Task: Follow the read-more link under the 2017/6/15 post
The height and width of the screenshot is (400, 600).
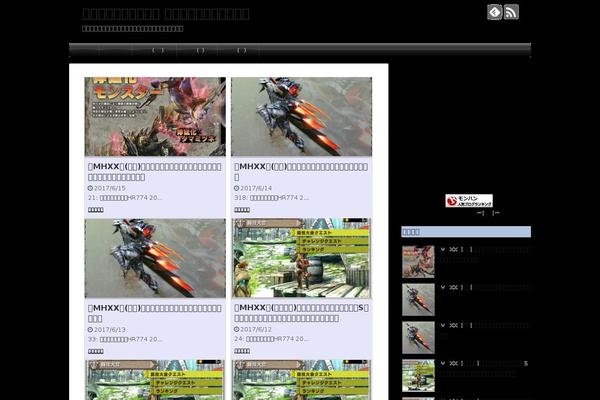Action: pos(96,210)
